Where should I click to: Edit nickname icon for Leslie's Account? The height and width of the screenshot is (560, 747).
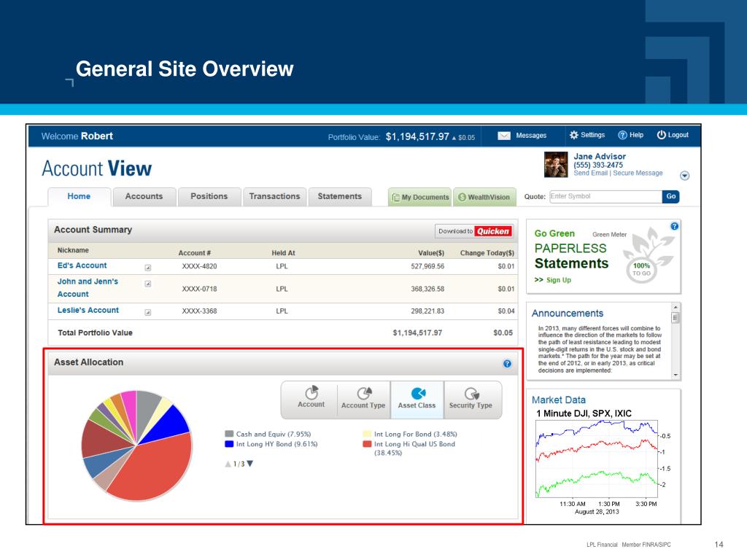(148, 312)
